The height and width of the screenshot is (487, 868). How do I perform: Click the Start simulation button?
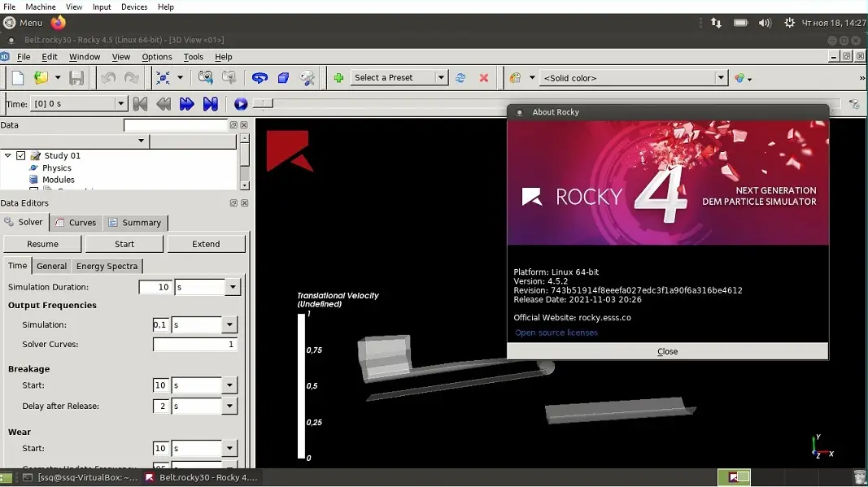click(124, 244)
